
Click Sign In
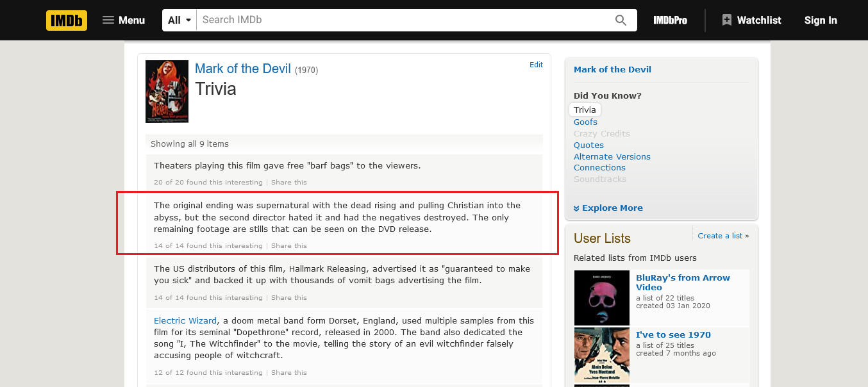point(821,20)
